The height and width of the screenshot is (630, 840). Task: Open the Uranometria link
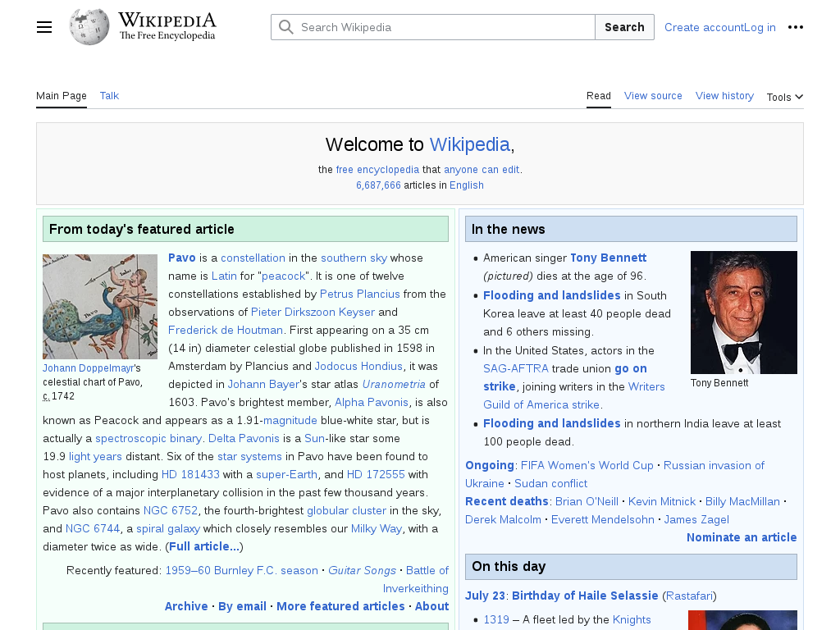tap(394, 384)
